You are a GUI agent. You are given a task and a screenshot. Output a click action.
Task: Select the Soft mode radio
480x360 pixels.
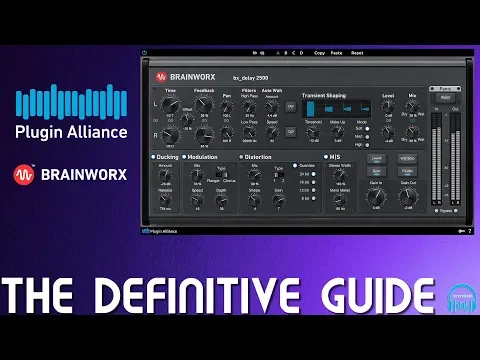(367, 128)
